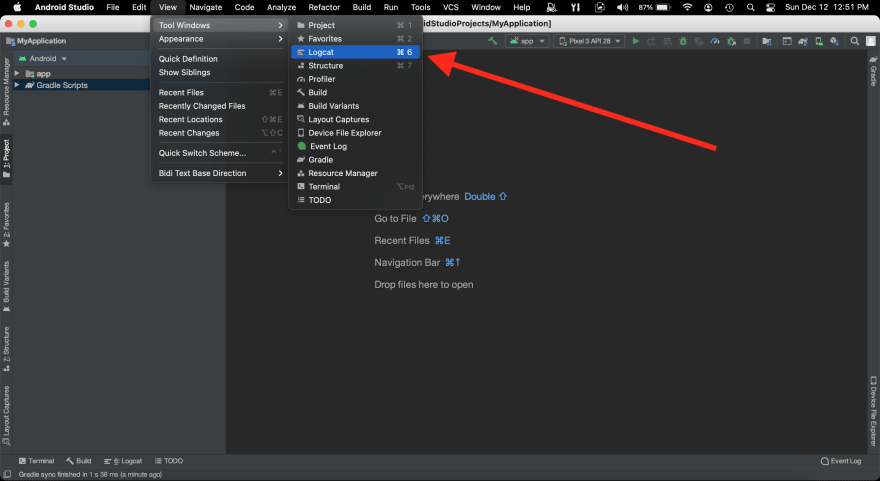Choose Gradle from Tool Windows submenu
The height and width of the screenshot is (481, 880).
355,160
